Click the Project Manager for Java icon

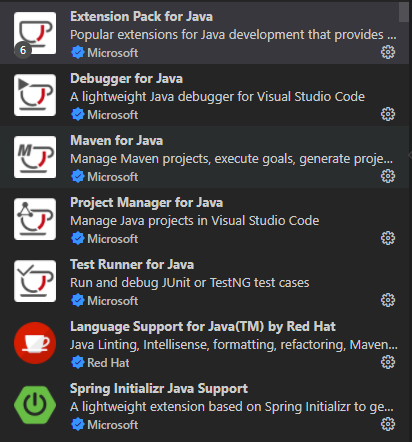tap(35, 219)
